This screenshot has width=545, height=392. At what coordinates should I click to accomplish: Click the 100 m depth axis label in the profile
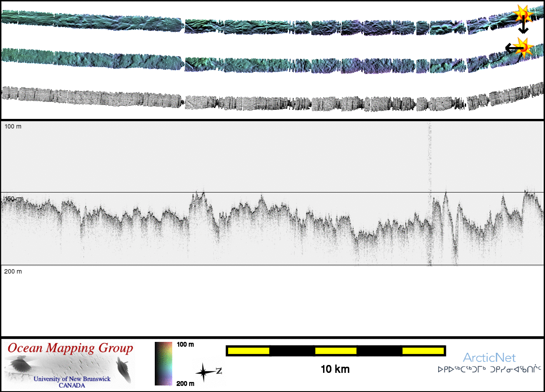pos(13,126)
